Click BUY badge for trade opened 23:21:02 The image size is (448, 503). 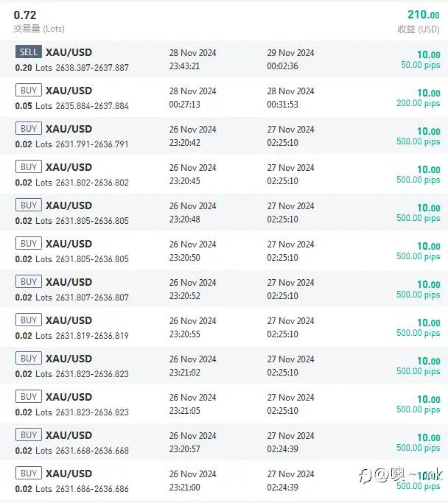pyautogui.click(x=29, y=358)
